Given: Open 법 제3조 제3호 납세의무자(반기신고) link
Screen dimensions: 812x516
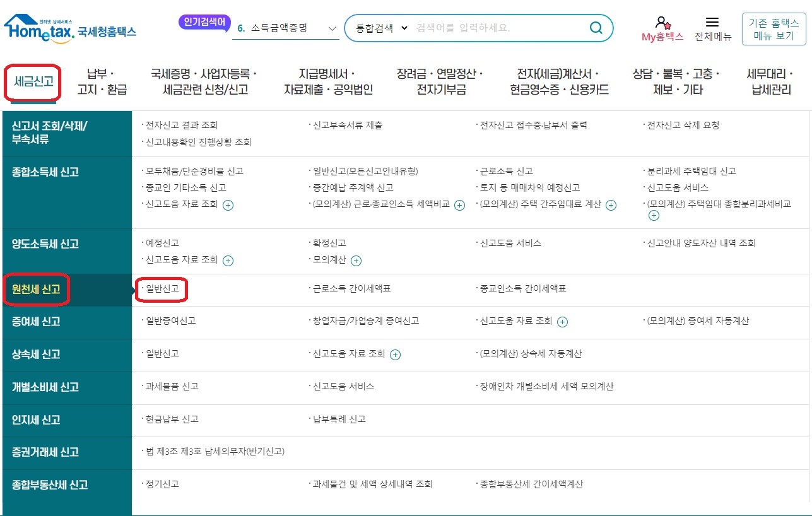Looking at the screenshot, I should coord(215,452).
